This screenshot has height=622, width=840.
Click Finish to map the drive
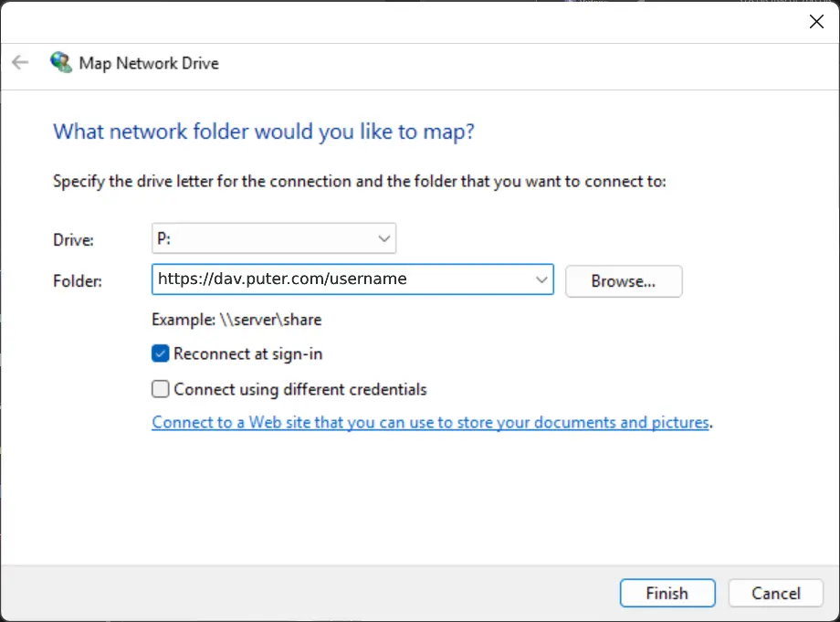(667, 593)
